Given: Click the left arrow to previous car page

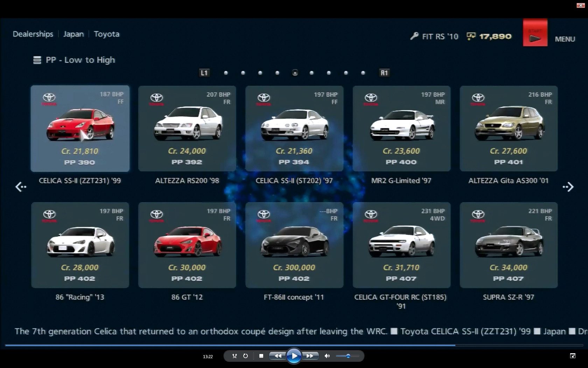Looking at the screenshot, I should (x=21, y=187).
